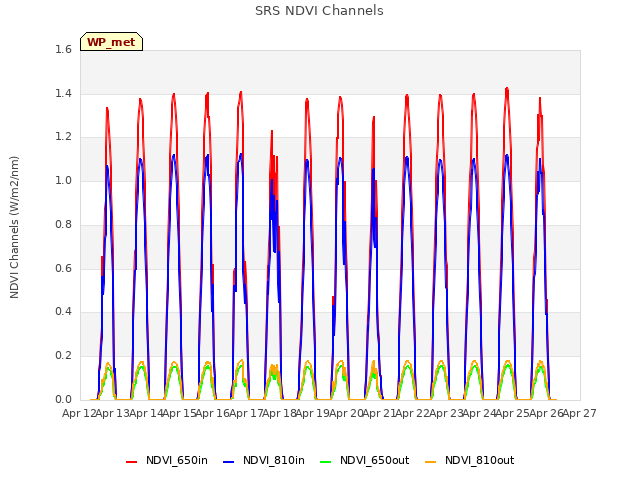Click the NDVI_810in legend label
The height and width of the screenshot is (480, 640).
[274, 460]
